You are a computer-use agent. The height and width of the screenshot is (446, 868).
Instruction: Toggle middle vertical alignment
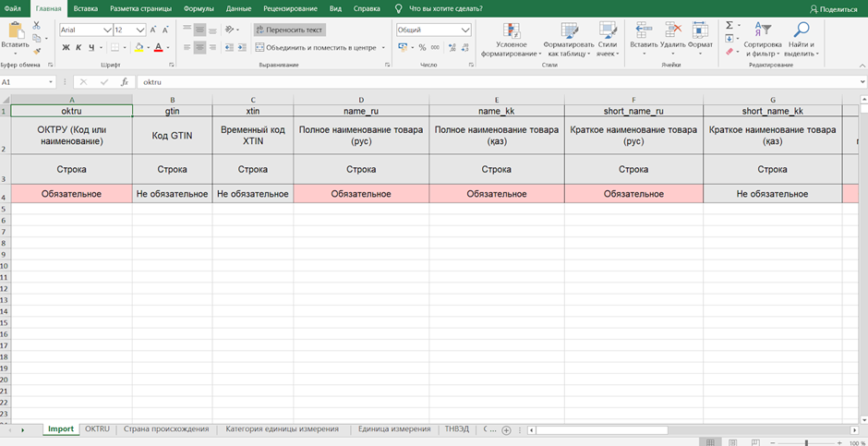pos(199,30)
